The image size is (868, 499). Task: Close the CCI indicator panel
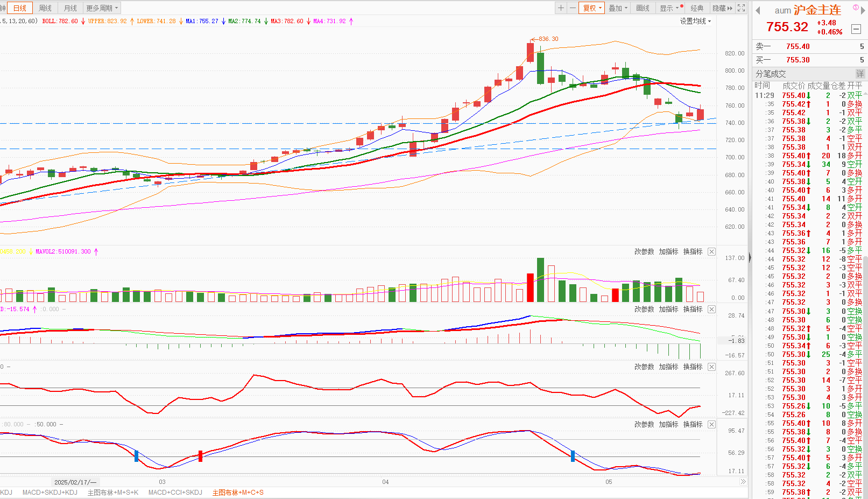click(711, 367)
